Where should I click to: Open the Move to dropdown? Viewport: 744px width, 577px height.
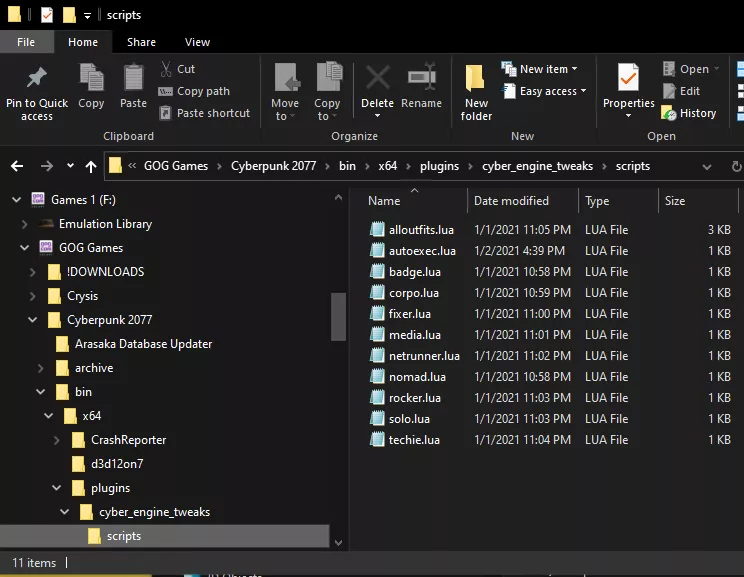[285, 92]
